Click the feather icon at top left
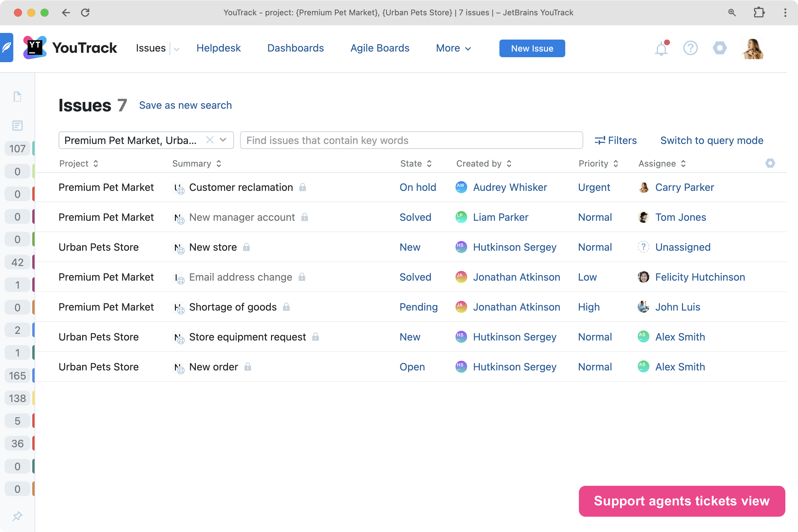This screenshot has width=798, height=532. click(6, 48)
